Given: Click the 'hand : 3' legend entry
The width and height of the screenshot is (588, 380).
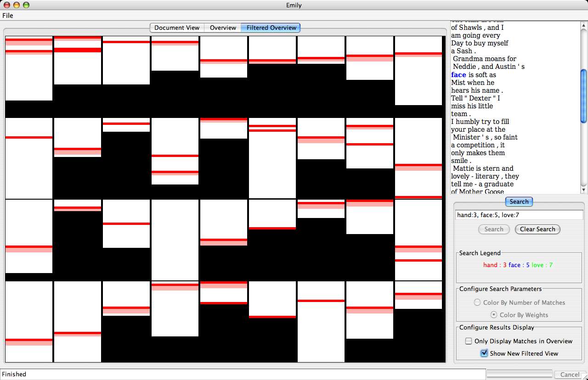Looking at the screenshot, I should point(495,265).
